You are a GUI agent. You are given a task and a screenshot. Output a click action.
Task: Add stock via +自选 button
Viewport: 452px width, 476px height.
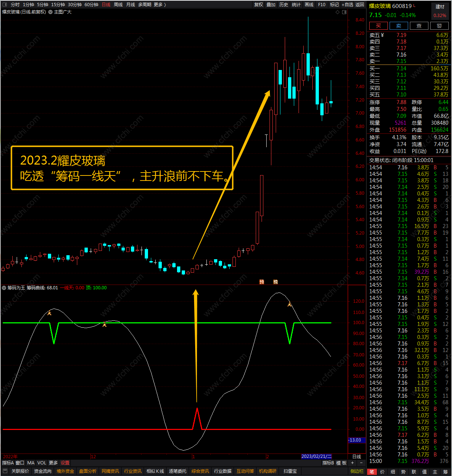coord(348,5)
